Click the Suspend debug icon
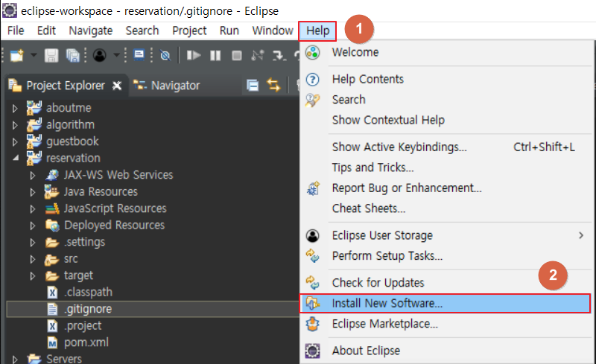The width and height of the screenshot is (596, 364). [215, 56]
